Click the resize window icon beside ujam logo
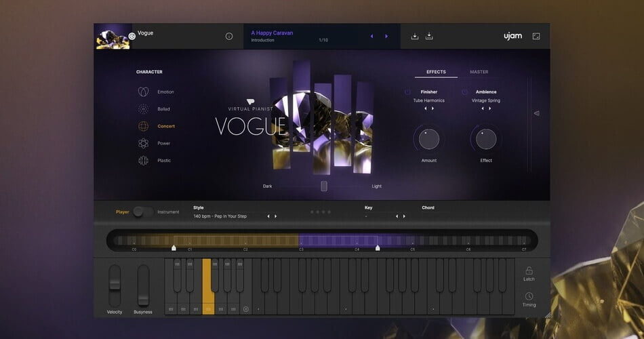The height and width of the screenshot is (339, 644). pos(536,36)
